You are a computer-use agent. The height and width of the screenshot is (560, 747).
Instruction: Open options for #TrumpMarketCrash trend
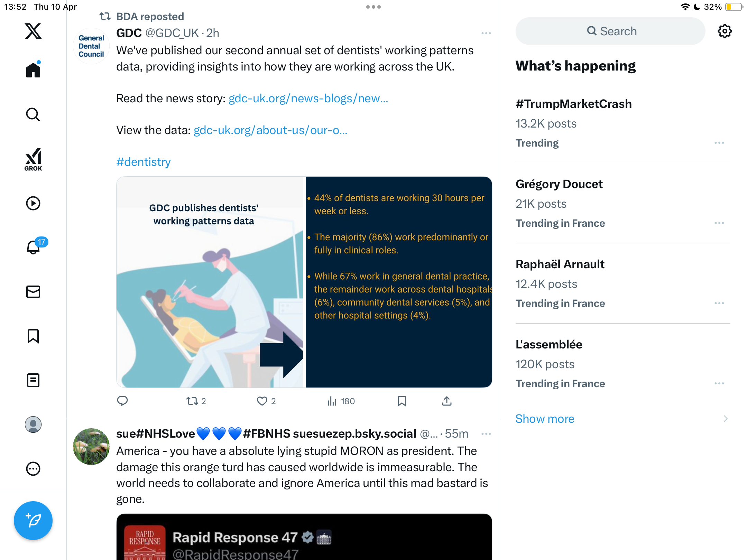(x=719, y=143)
